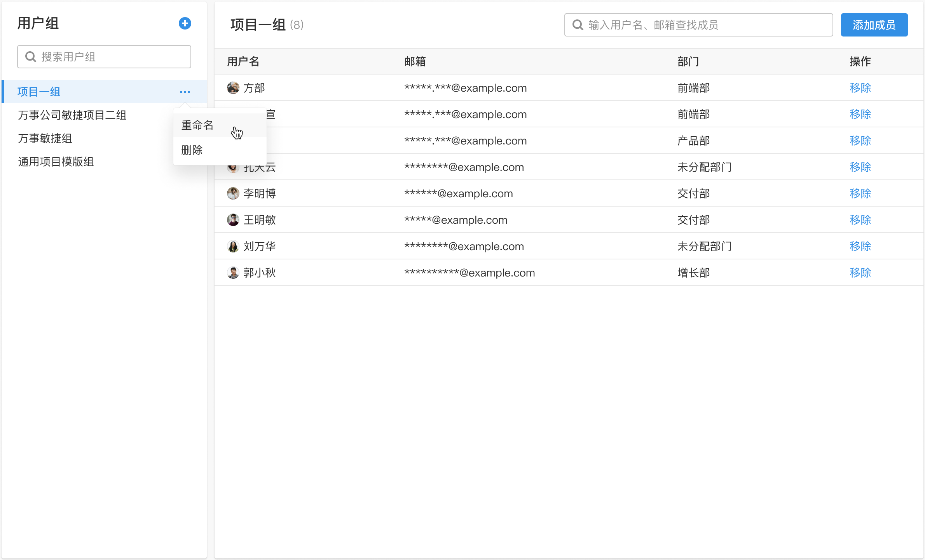Image resolution: width=925 pixels, height=560 pixels.
Task: Click 移除 for 郭小秋
Action: [x=860, y=273]
